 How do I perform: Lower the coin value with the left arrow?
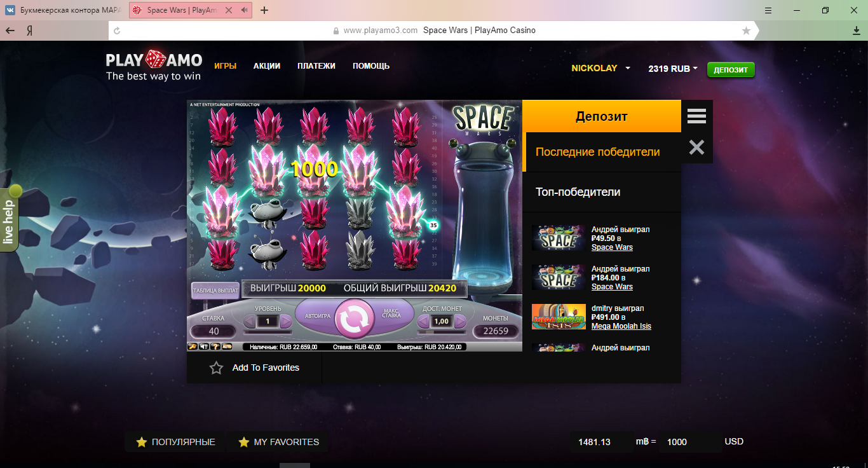[x=423, y=321]
